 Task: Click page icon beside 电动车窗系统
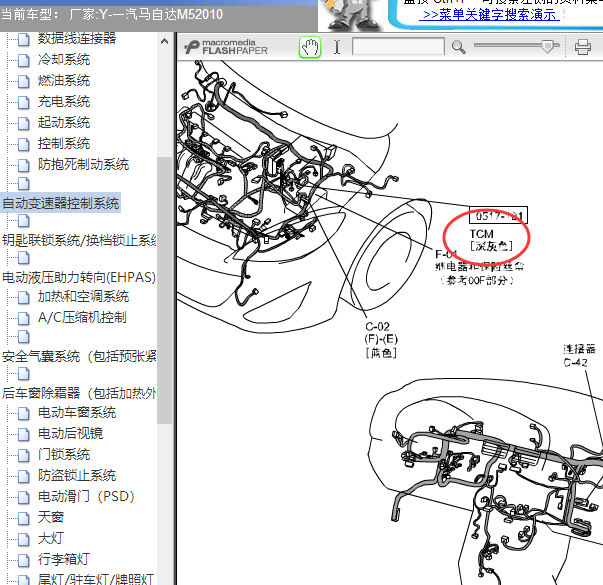(x=23, y=413)
